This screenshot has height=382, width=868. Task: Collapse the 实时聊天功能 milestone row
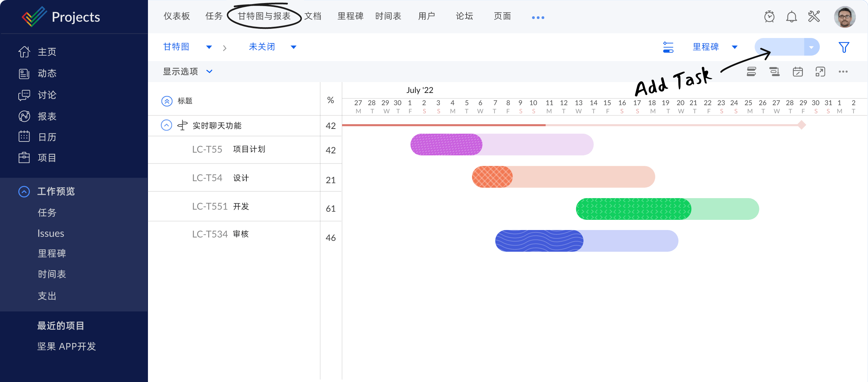click(x=166, y=125)
